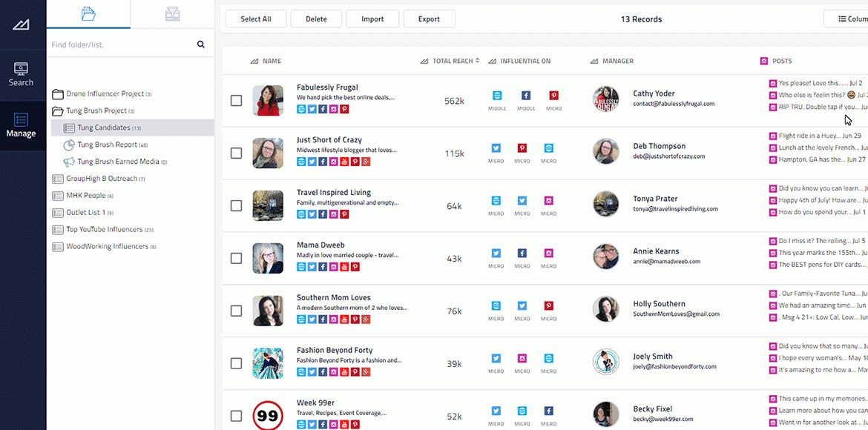The height and width of the screenshot is (430, 868).
Task: Click the Find folder/list search field
Action: (x=119, y=44)
